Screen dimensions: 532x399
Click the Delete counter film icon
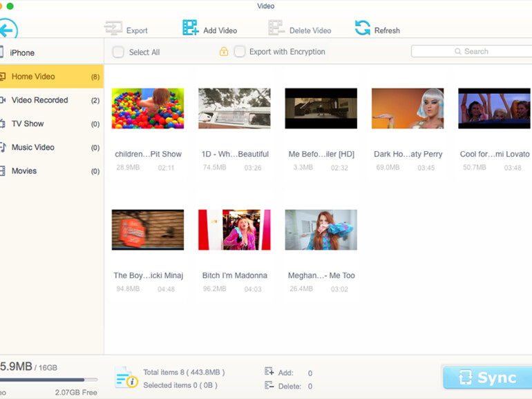tap(269, 385)
